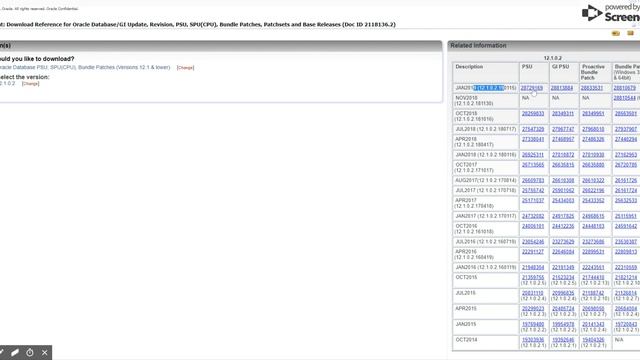Click the NOV2018 description cell
This screenshot has height=360, width=640.
(485, 101)
